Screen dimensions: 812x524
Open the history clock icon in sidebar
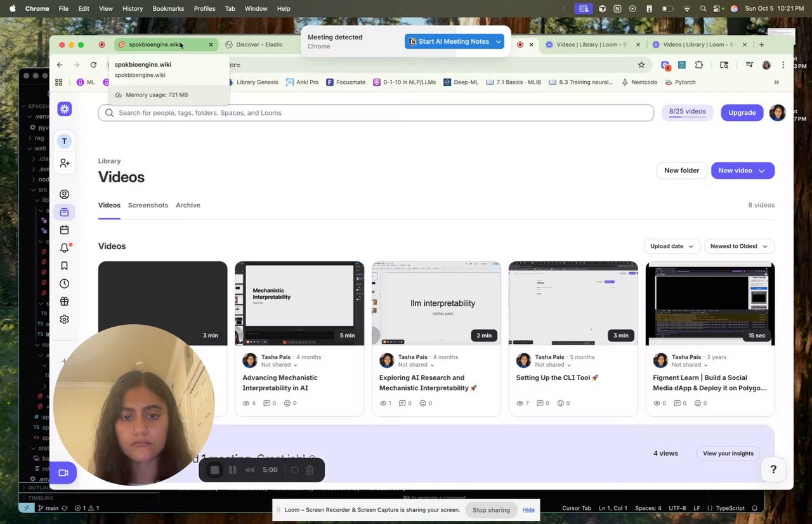(64, 284)
